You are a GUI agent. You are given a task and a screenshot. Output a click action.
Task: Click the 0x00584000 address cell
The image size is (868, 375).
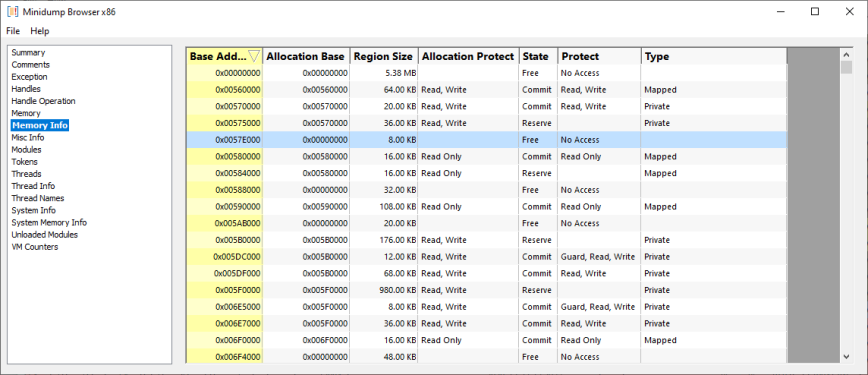(x=224, y=173)
